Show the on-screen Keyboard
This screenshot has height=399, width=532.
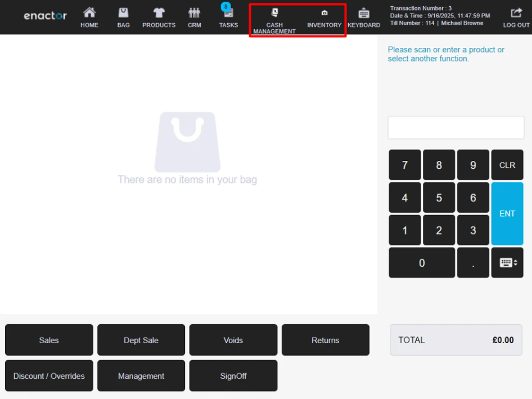click(x=364, y=16)
